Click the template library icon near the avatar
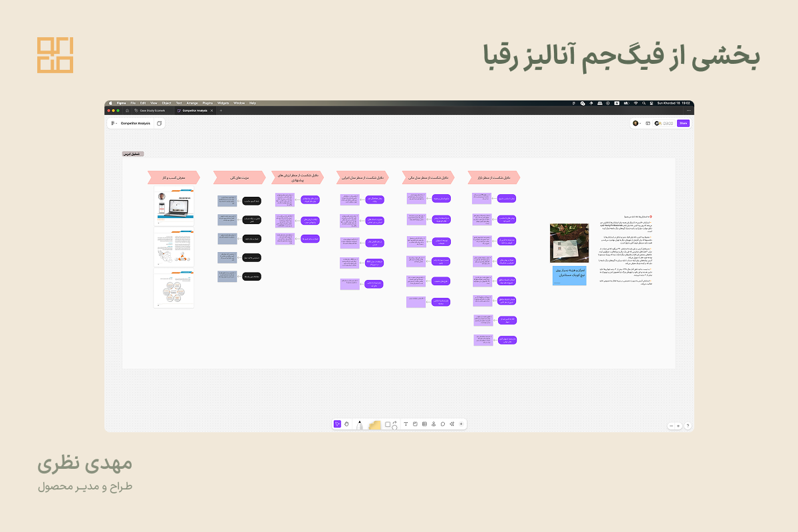The image size is (798, 532). click(x=648, y=123)
